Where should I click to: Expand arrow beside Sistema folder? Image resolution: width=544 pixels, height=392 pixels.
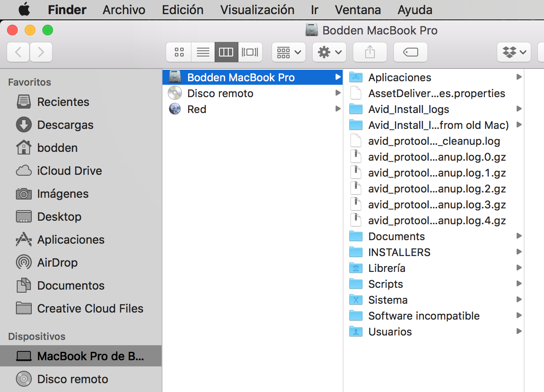pyautogui.click(x=519, y=300)
